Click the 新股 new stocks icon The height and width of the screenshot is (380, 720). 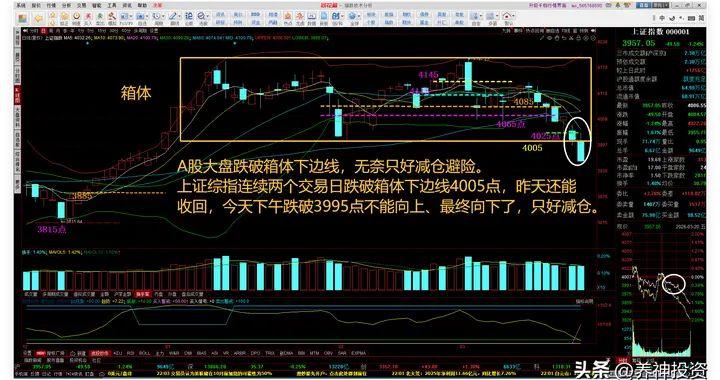click(324, 18)
